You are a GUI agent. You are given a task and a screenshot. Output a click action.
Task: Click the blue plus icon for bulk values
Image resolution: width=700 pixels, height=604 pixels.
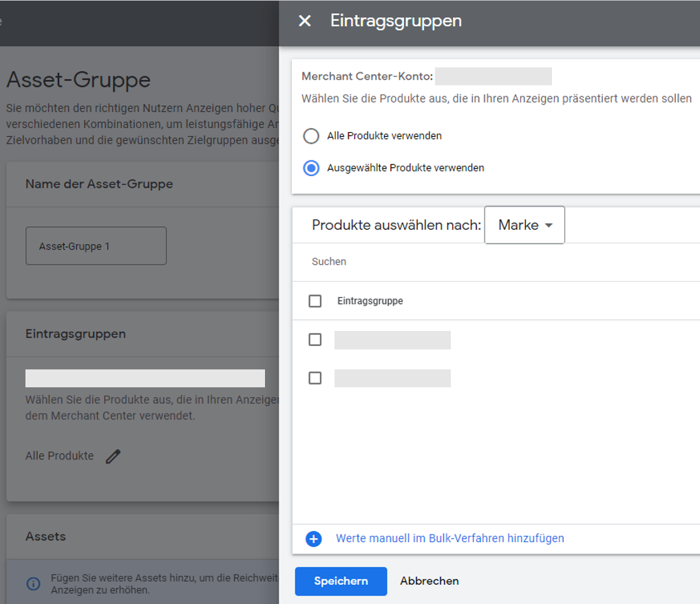(x=313, y=539)
